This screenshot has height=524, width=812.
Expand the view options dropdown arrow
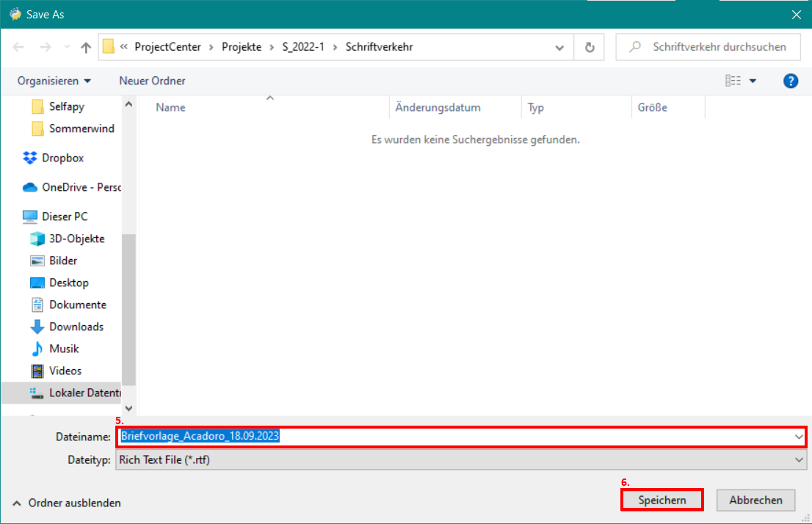coord(753,81)
